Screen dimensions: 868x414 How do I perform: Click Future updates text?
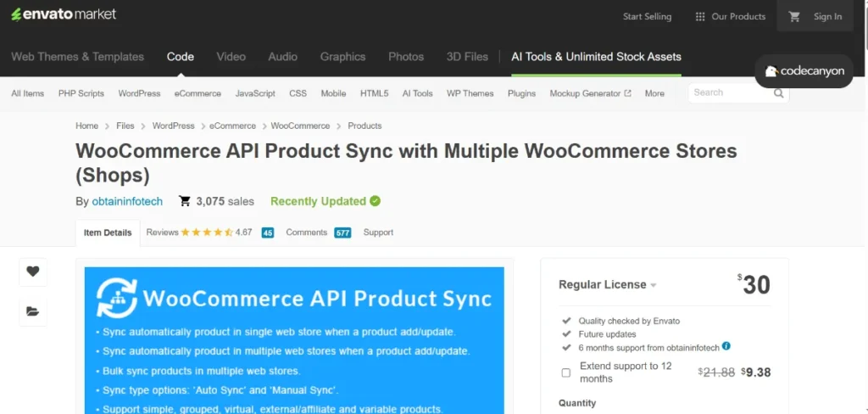[607, 334]
